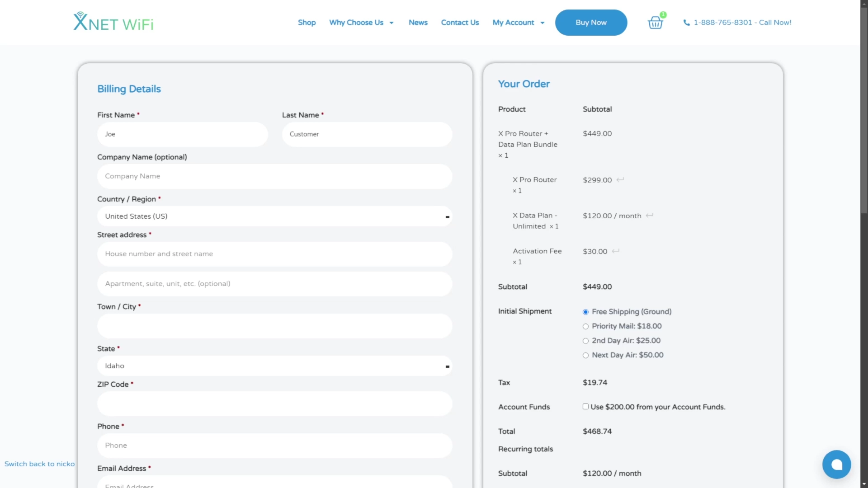
Task: Click the Your Order heading
Action: tap(524, 84)
